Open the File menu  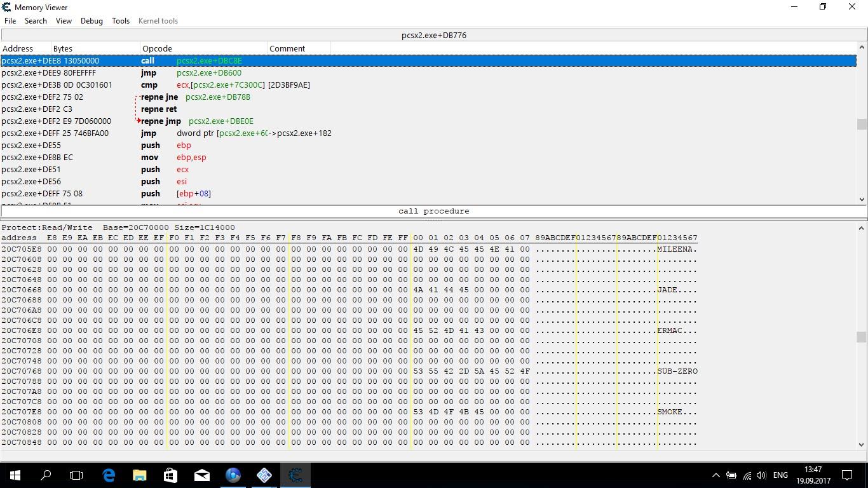[x=10, y=21]
